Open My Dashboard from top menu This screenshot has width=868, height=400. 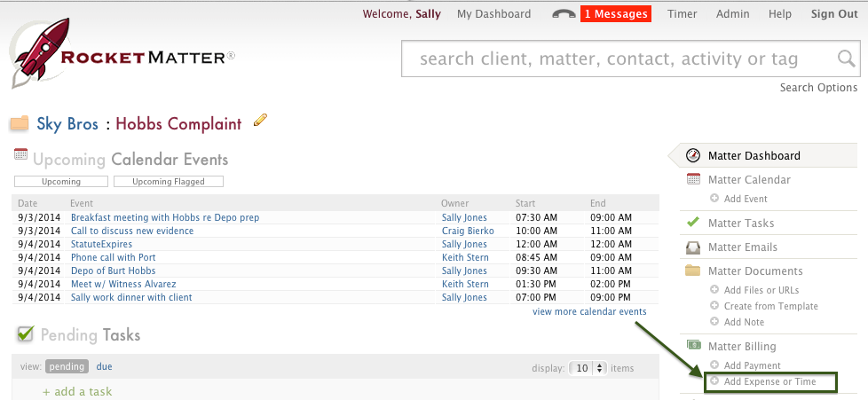[x=493, y=14]
